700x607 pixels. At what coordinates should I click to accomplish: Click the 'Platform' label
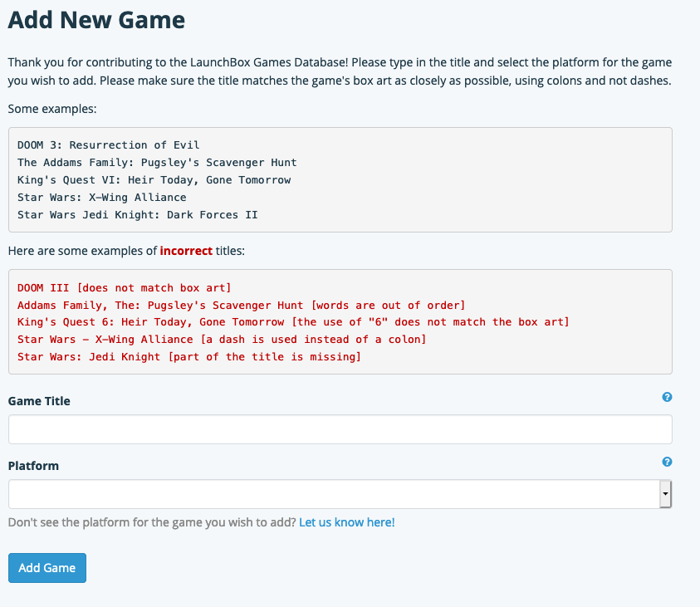point(33,466)
